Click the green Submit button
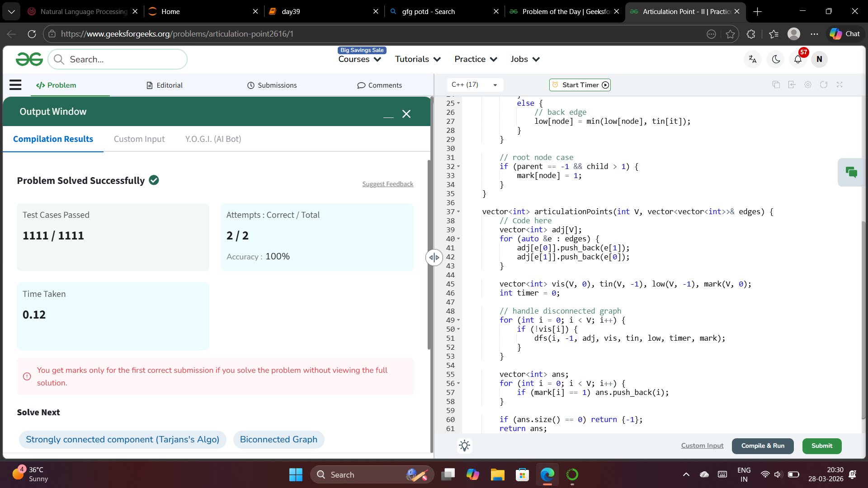868x488 pixels. [x=821, y=446]
